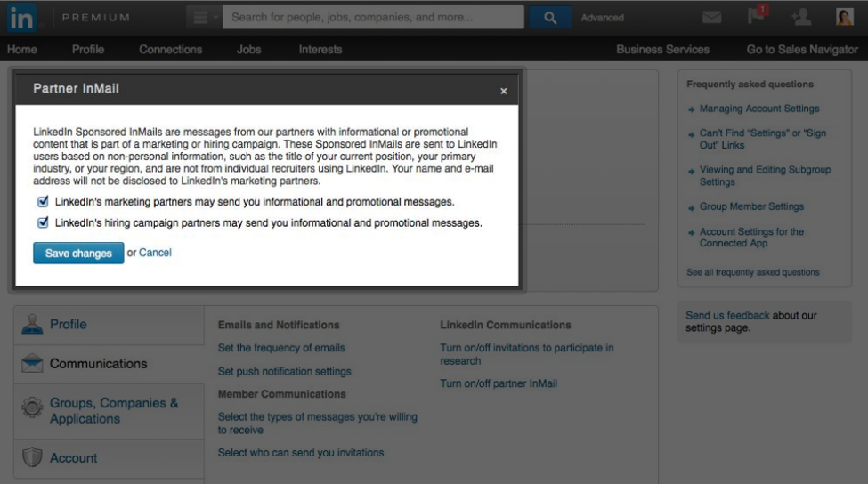
Task: Select Groups, Companies & Applications tab
Action: coord(109,411)
